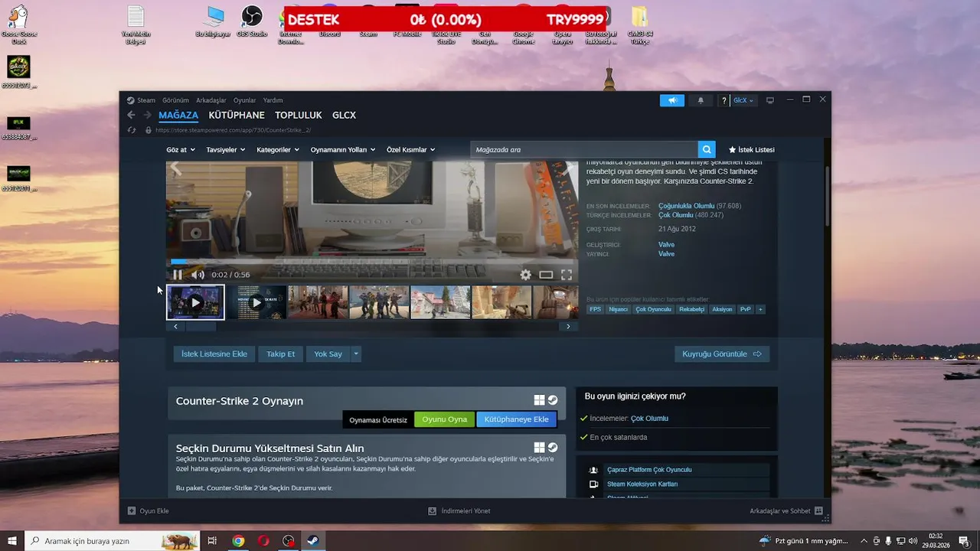Open the GLCX profile tab
Image resolution: width=980 pixels, height=551 pixels.
(x=344, y=116)
